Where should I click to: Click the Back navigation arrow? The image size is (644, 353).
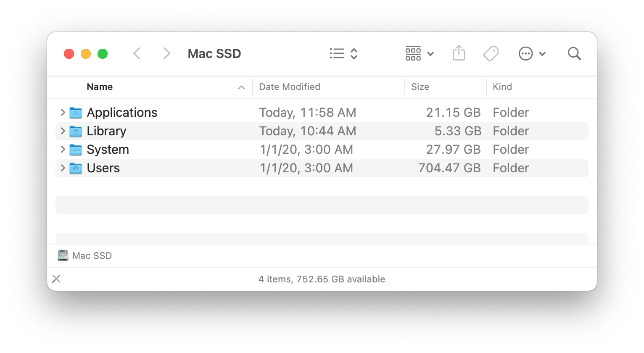coord(137,53)
